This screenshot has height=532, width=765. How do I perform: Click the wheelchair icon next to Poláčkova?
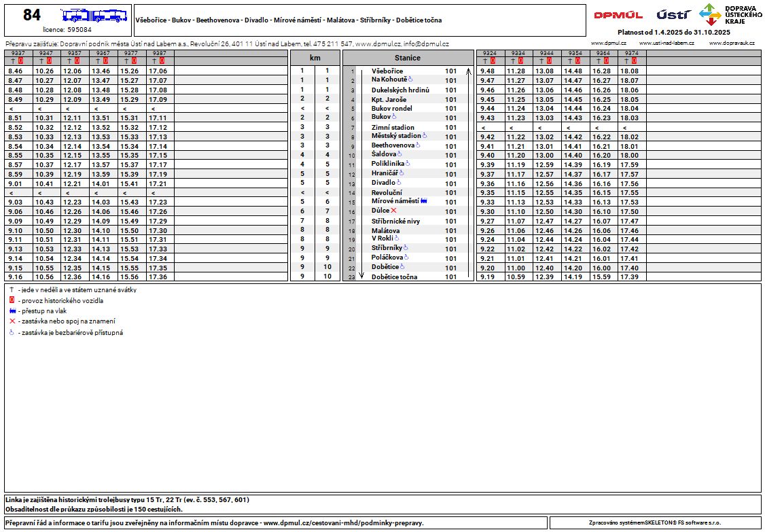(x=406, y=257)
